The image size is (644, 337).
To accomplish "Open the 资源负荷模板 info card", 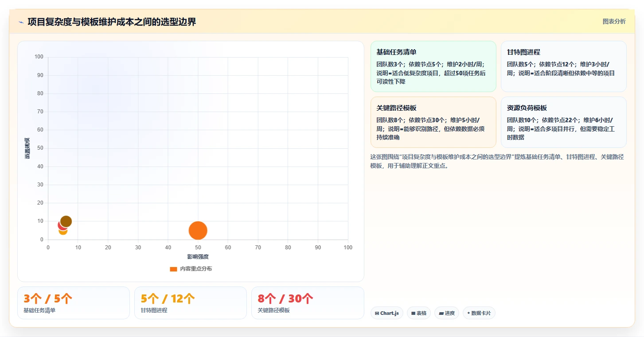I will point(563,122).
